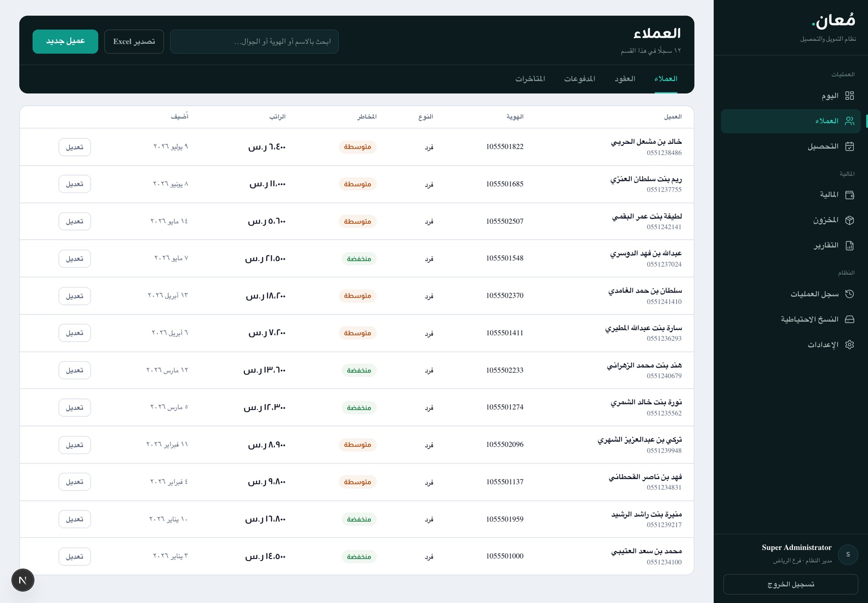Viewport: 868px width, 603px height.
Task: Go to سجل العمليات in sidebar
Action: tap(791, 294)
